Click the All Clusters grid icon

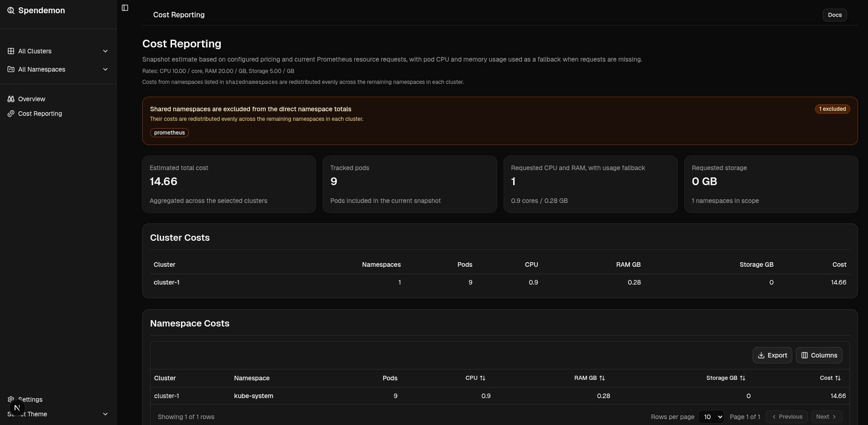click(11, 51)
